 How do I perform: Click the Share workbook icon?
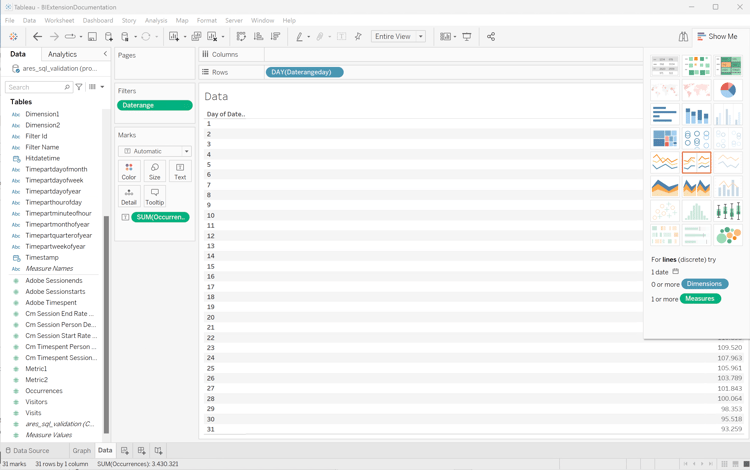(491, 37)
